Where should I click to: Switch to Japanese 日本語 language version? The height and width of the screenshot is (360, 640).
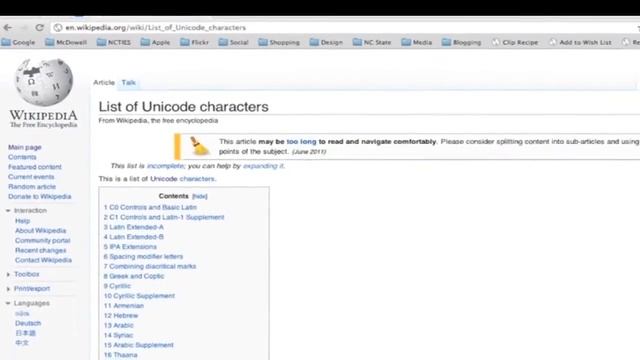coord(25,333)
